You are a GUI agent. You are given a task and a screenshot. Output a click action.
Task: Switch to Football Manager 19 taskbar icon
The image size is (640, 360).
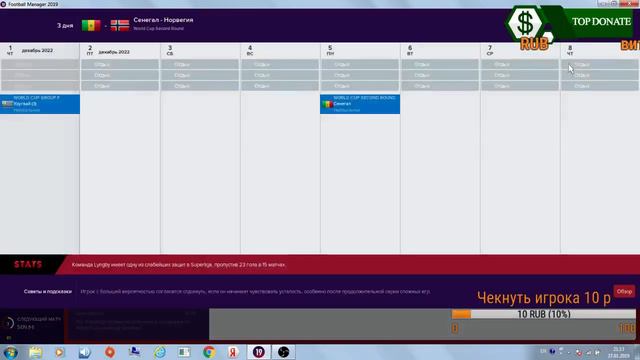point(258,352)
